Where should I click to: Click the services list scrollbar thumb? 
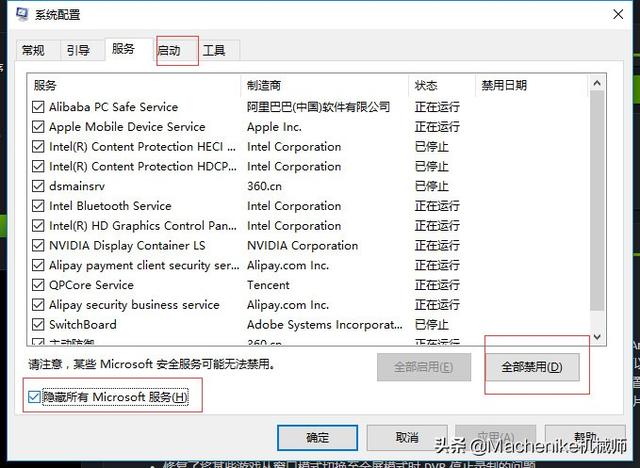point(597,200)
